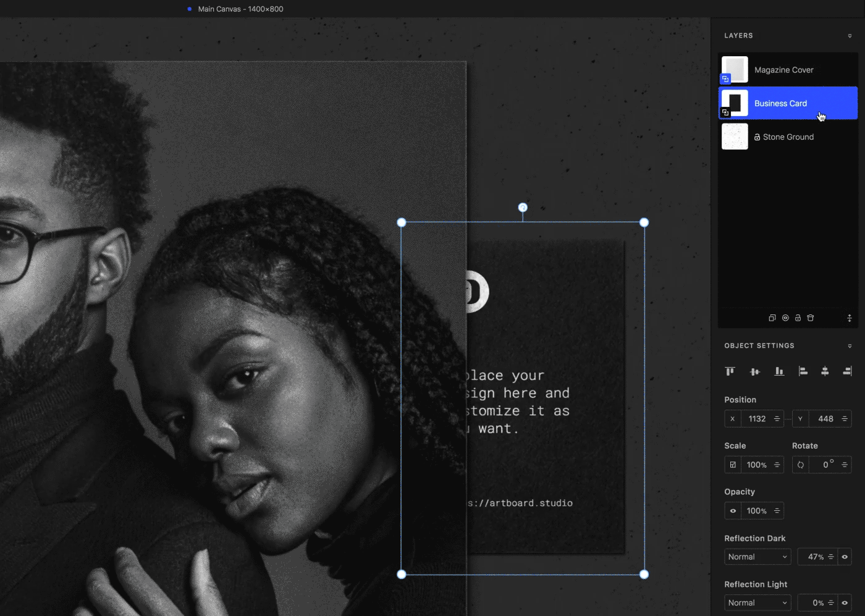
Task: Click the rotation handle above the selection box
Action: pos(523,208)
